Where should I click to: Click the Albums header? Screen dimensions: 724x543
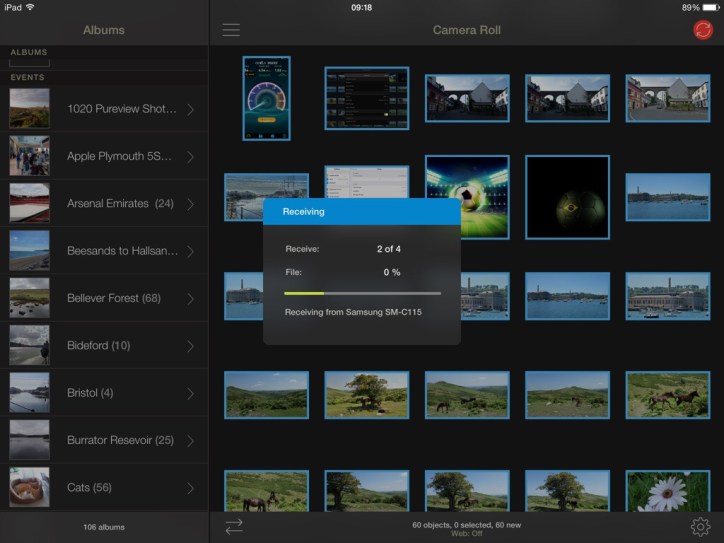pyautogui.click(x=104, y=30)
